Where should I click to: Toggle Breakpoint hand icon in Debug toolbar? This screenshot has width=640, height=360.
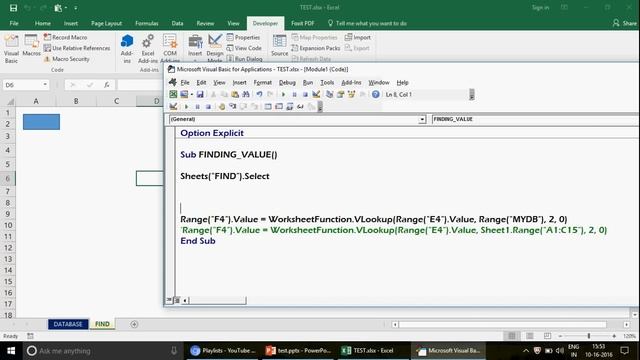222,107
